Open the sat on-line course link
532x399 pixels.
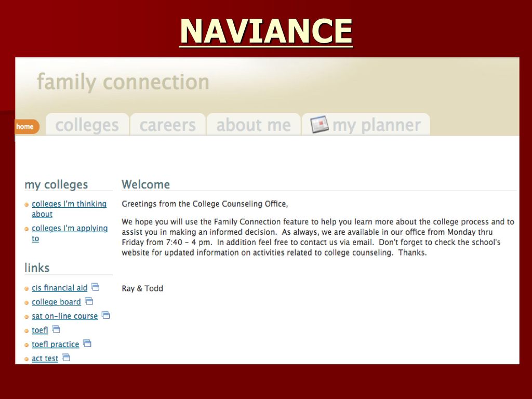[x=65, y=316]
